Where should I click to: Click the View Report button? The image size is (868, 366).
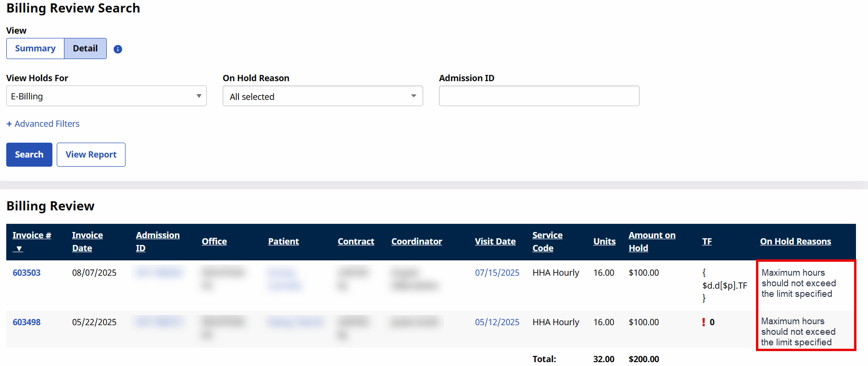[91, 155]
